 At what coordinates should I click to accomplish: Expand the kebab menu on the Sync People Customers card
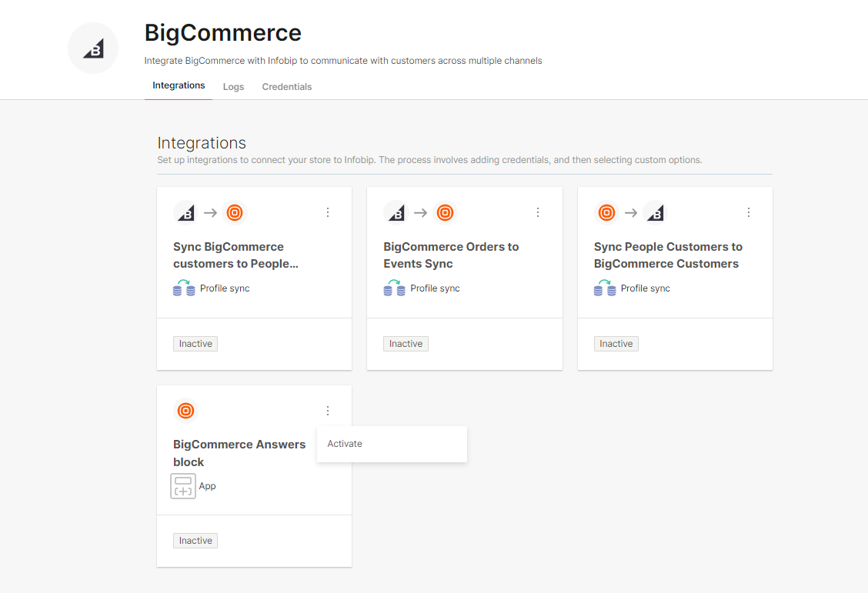(749, 212)
